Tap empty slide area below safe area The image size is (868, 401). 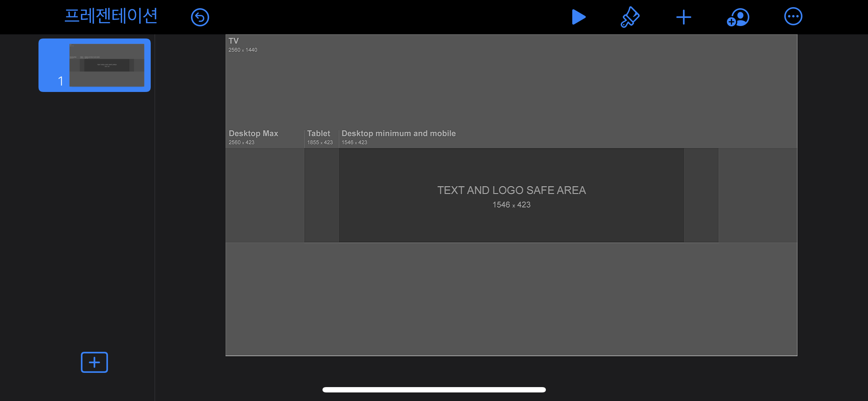click(511, 299)
